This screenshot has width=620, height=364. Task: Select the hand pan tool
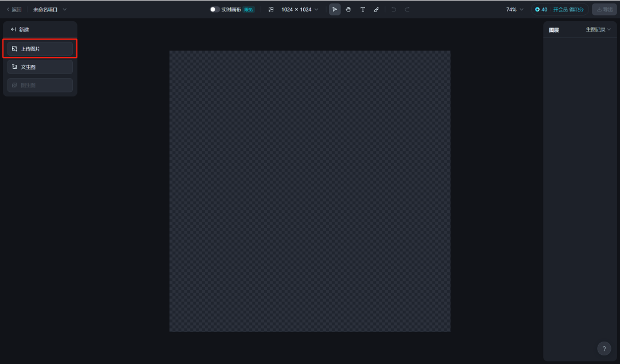click(x=348, y=10)
